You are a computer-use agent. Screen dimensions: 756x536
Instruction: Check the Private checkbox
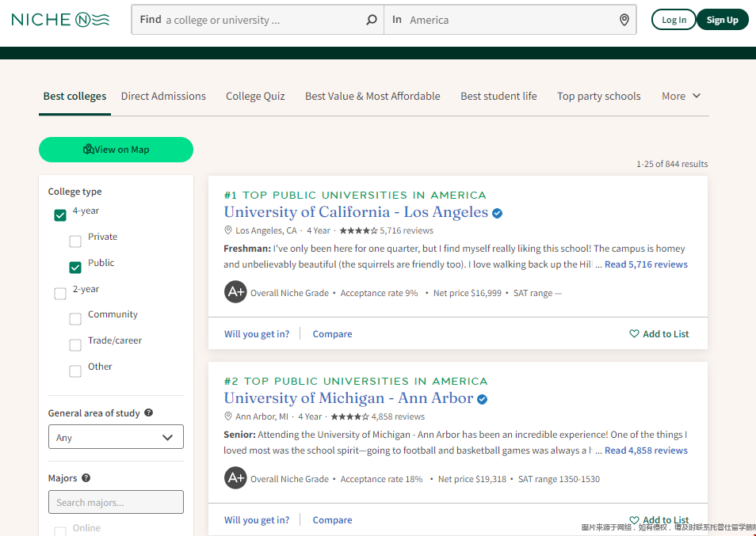click(x=75, y=241)
